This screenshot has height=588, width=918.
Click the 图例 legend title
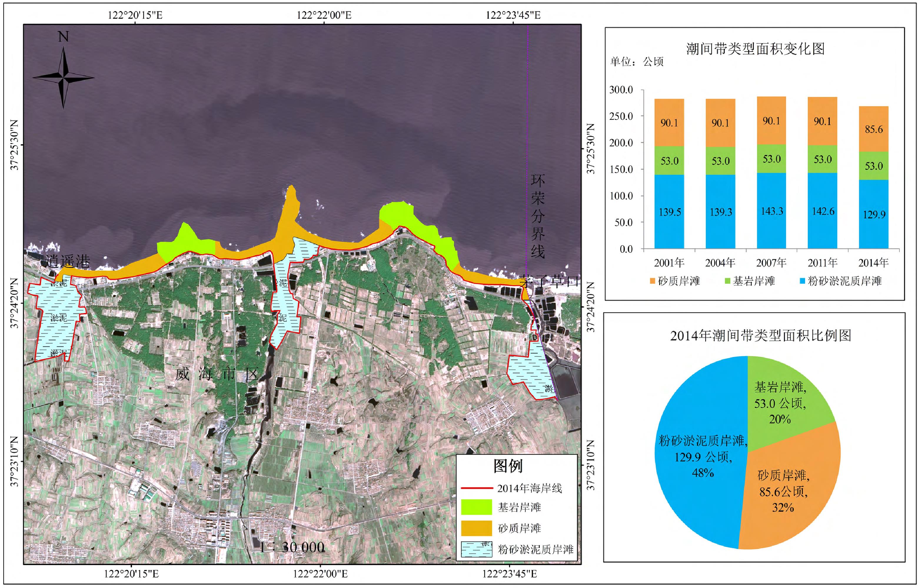pos(508,466)
